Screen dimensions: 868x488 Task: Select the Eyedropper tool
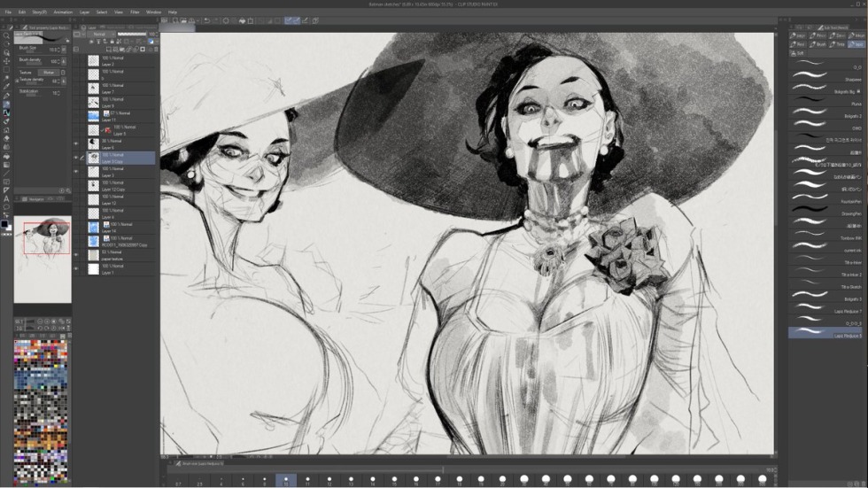click(6, 78)
